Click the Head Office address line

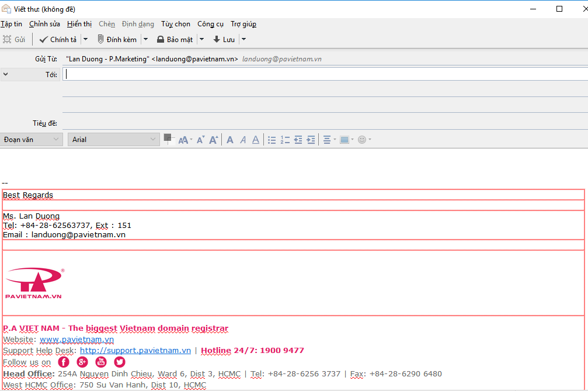pyautogui.click(x=222, y=373)
